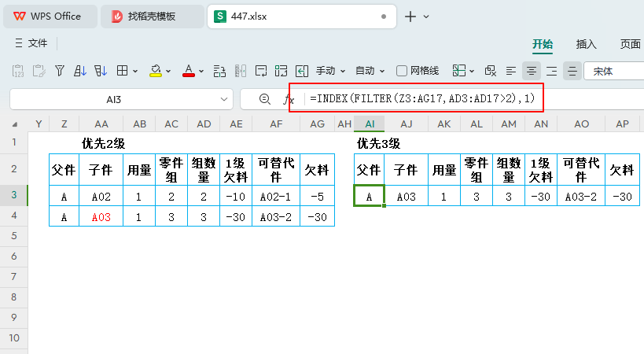Click the select-all corner triangle

pos(14,124)
